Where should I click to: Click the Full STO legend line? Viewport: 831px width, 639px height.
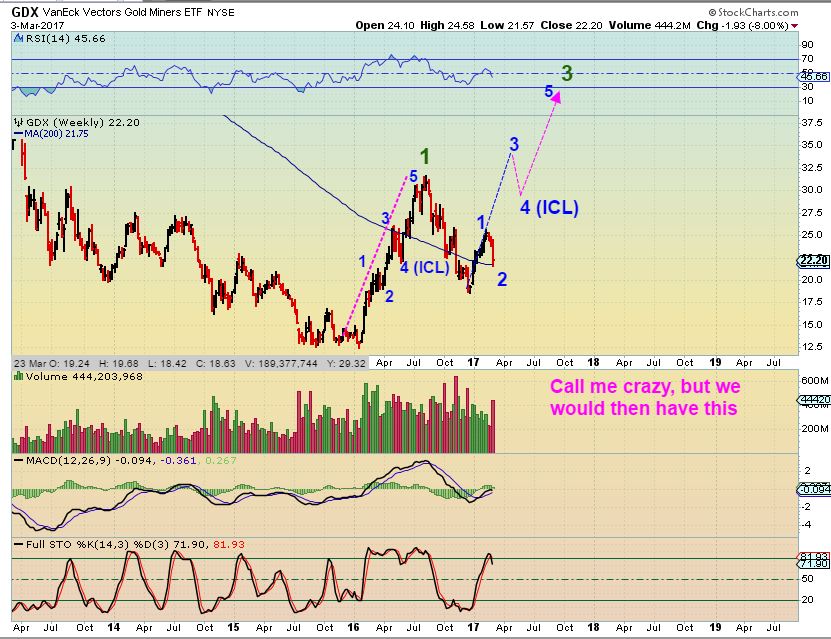(19, 544)
